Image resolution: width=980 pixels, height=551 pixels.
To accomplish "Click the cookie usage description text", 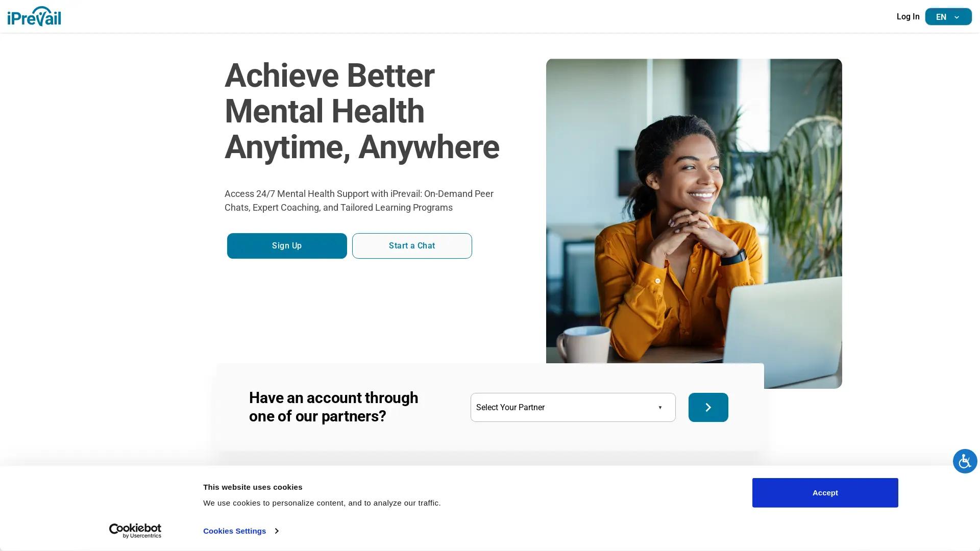I will click(322, 503).
